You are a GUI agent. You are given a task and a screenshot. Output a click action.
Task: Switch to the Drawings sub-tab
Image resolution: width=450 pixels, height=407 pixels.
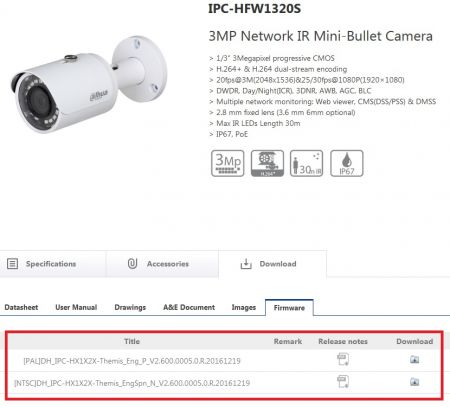click(x=130, y=307)
